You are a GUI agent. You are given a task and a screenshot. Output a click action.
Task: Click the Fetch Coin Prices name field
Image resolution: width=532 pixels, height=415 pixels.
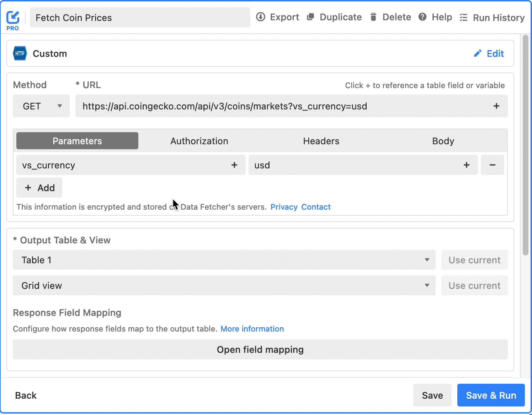pos(140,17)
